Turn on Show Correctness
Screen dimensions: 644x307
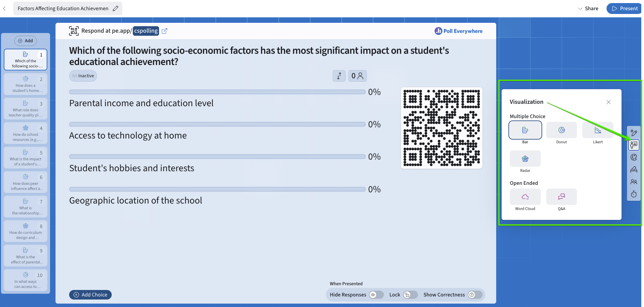click(472, 295)
